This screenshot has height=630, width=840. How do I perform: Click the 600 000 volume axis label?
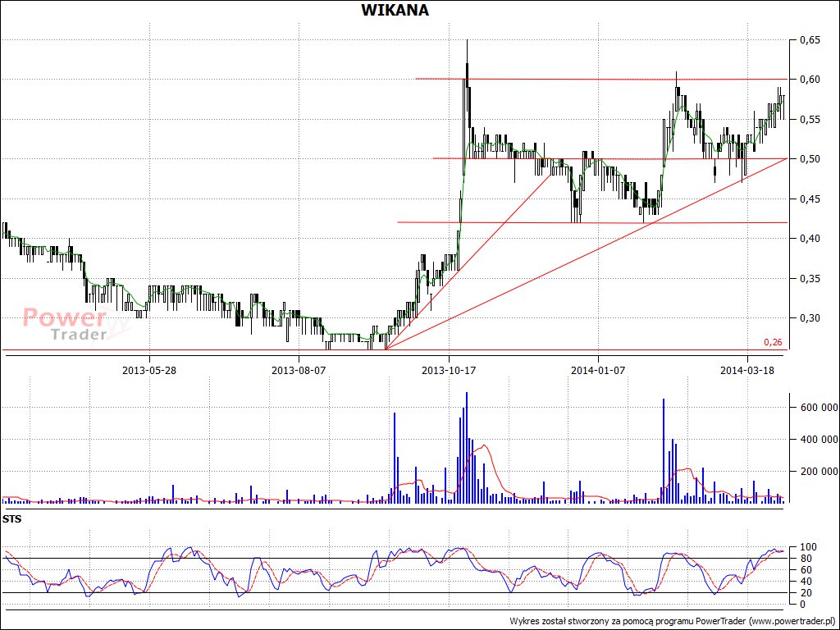(818, 407)
